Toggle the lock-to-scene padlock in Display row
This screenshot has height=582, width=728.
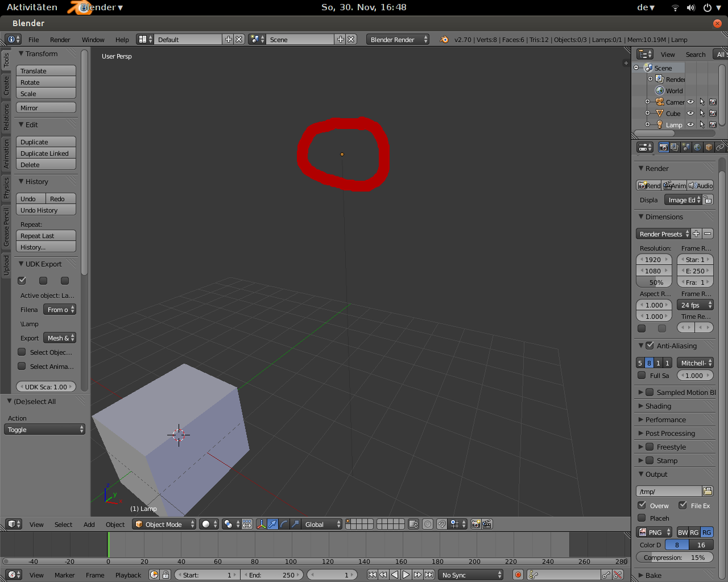point(708,199)
